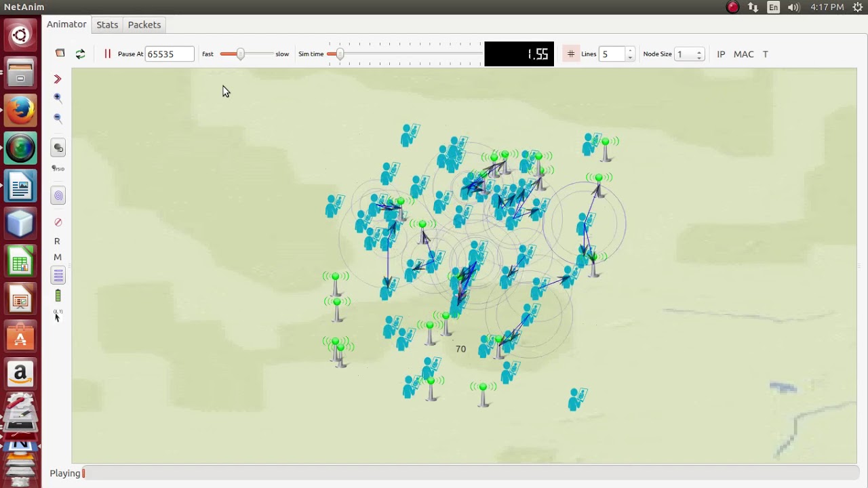Click the node labeled 70

[461, 349]
